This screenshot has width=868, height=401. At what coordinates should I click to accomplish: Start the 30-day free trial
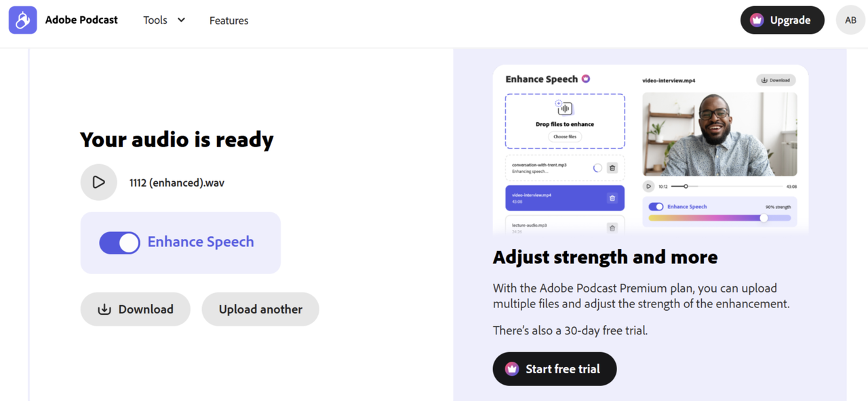554,369
